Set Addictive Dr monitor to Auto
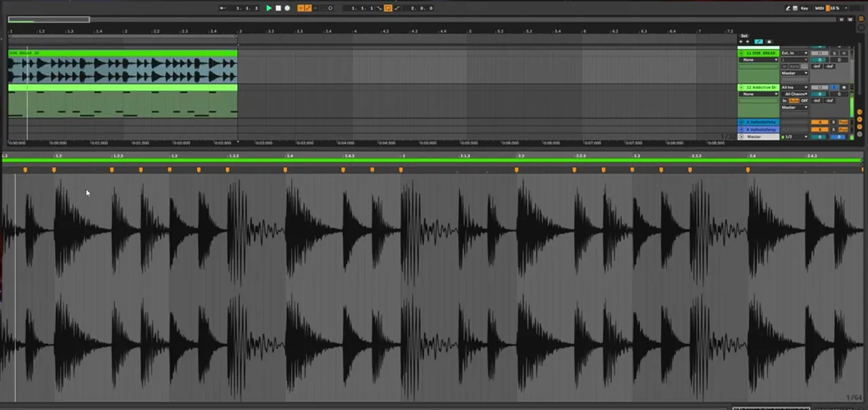The width and height of the screenshot is (868, 410). point(794,100)
